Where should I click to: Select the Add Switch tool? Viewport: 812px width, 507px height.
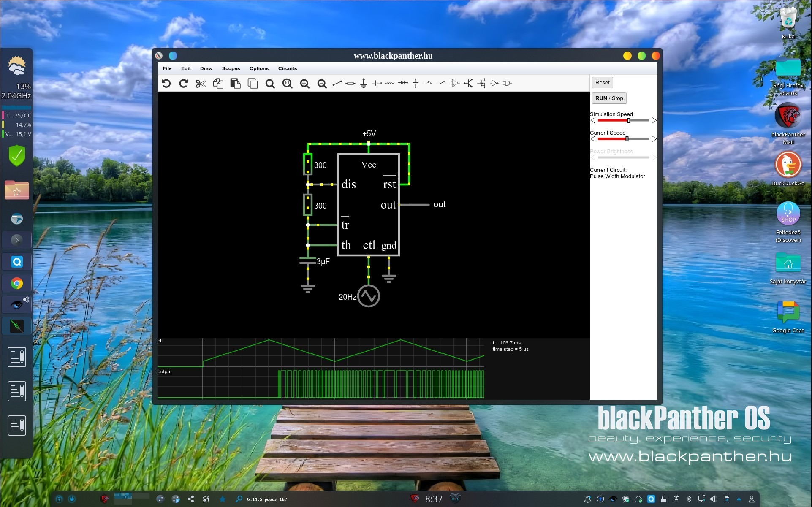442,84
